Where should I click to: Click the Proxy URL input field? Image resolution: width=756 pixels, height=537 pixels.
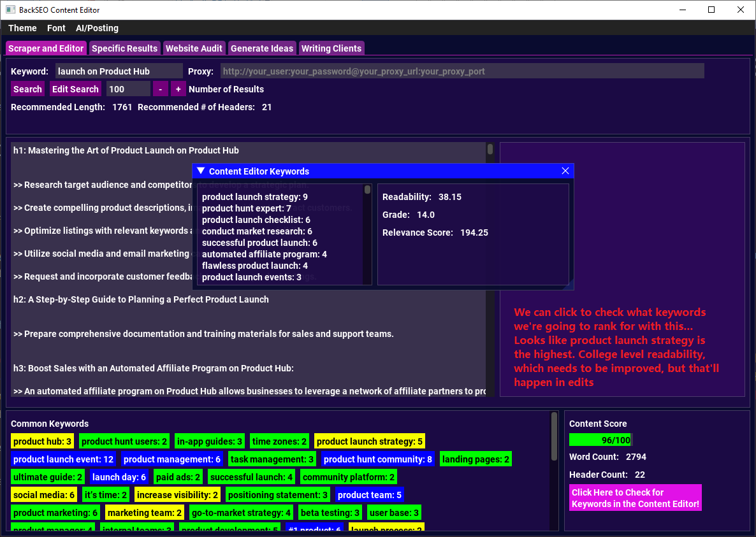[x=462, y=71]
